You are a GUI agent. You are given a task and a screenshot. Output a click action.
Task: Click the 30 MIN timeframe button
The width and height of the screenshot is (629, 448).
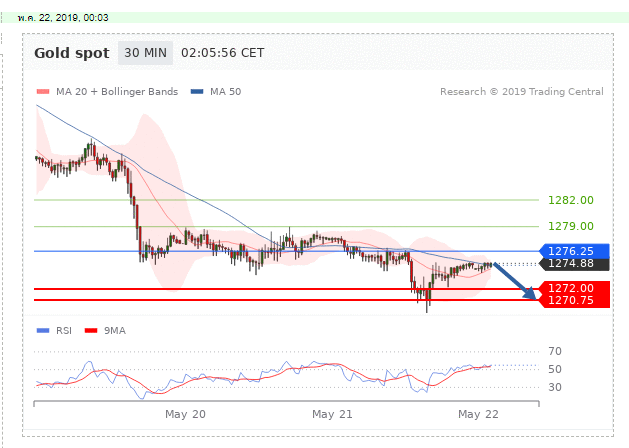pyautogui.click(x=145, y=53)
